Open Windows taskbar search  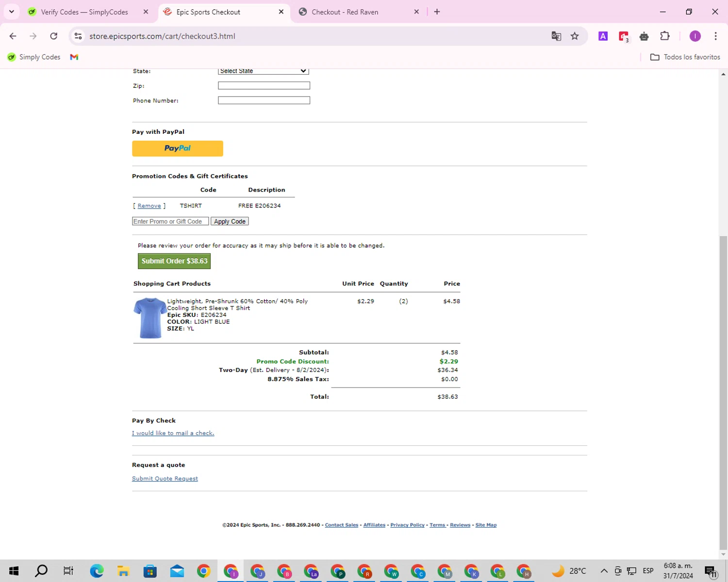tap(41, 571)
